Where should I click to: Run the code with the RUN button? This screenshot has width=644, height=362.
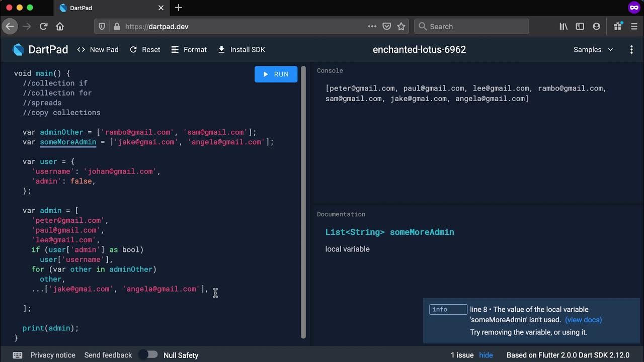coord(276,74)
